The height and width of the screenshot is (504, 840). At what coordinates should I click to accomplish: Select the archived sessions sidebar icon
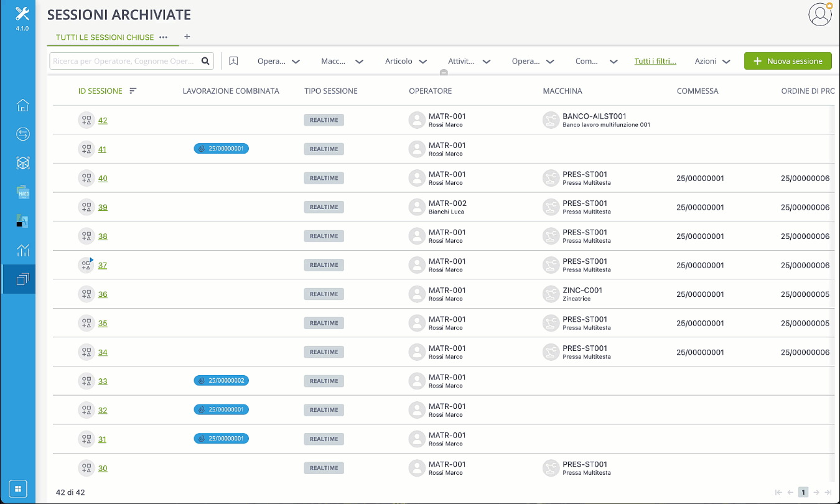click(23, 279)
